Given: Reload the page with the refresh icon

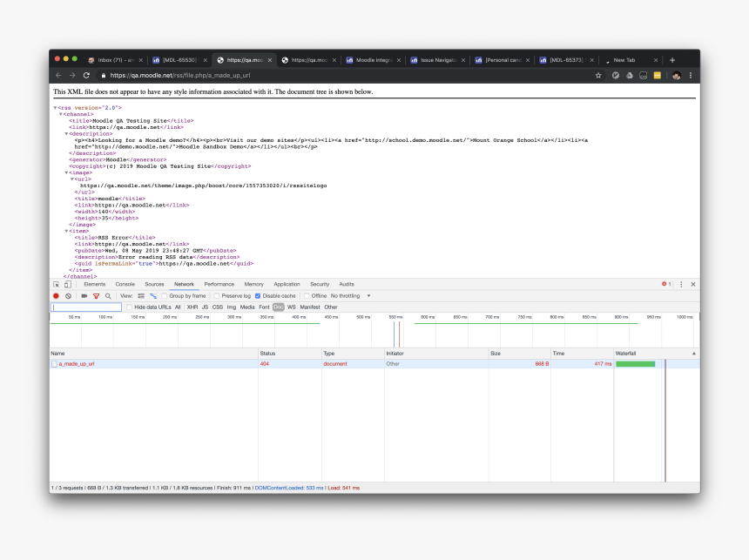Looking at the screenshot, I should pos(86,76).
